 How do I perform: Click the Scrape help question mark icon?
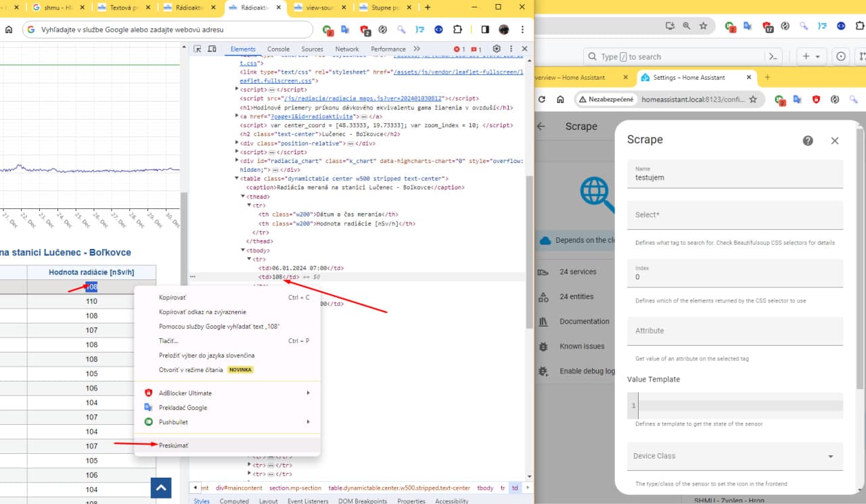pos(808,140)
